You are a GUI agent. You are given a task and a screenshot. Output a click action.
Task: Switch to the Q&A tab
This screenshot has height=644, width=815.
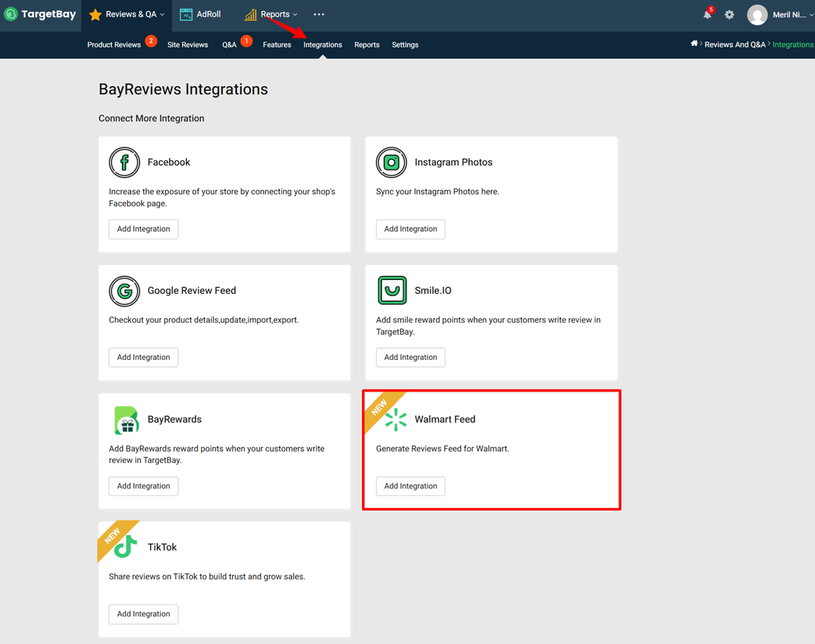(x=229, y=45)
